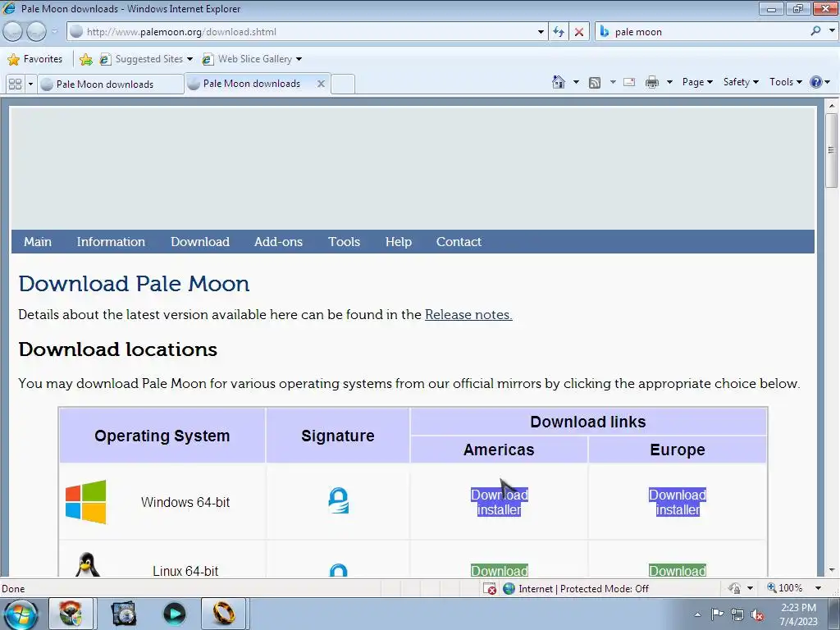Viewport: 840px width, 630px height.
Task: Click Linux 64-bit signature lock icon
Action: [x=339, y=570]
